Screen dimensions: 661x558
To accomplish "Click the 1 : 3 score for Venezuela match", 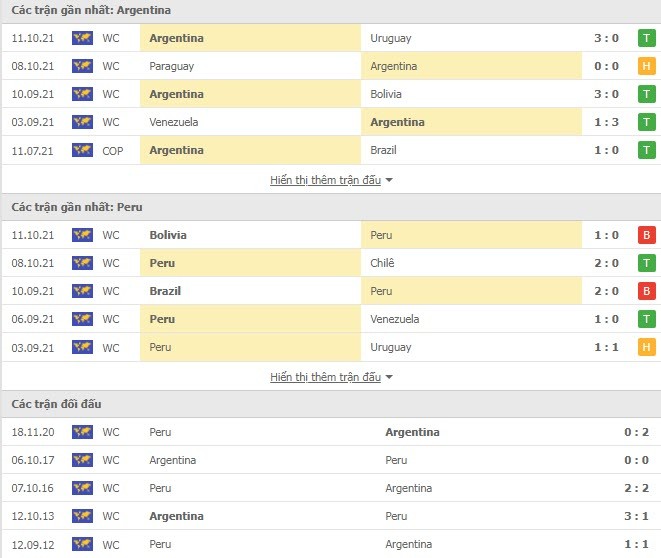I will [606, 122].
